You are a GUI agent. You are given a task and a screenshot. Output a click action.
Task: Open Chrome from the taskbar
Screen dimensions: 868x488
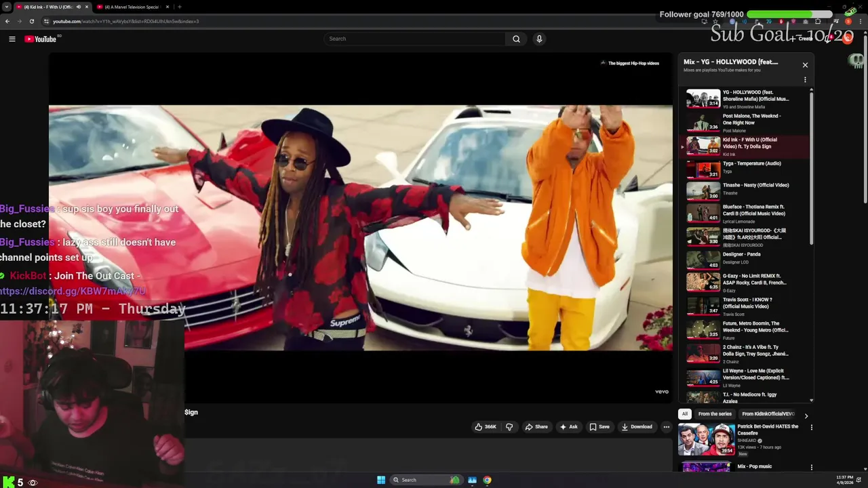click(487, 480)
